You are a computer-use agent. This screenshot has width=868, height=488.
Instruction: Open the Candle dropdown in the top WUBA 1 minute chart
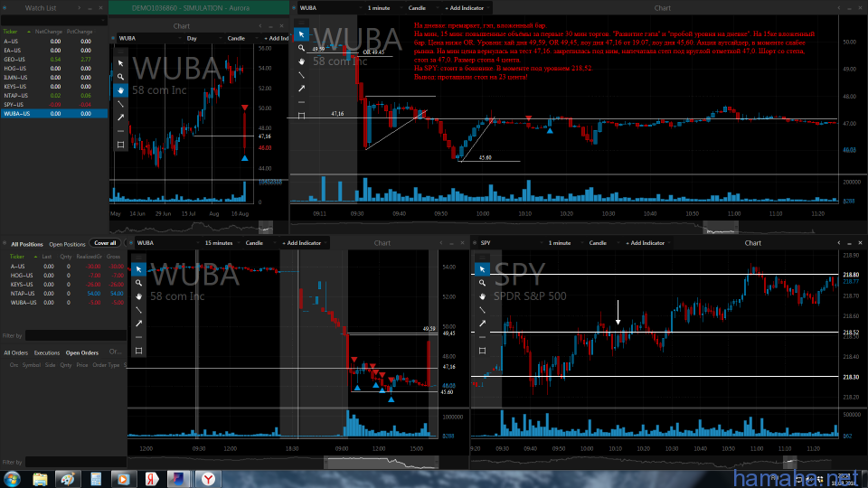point(422,8)
